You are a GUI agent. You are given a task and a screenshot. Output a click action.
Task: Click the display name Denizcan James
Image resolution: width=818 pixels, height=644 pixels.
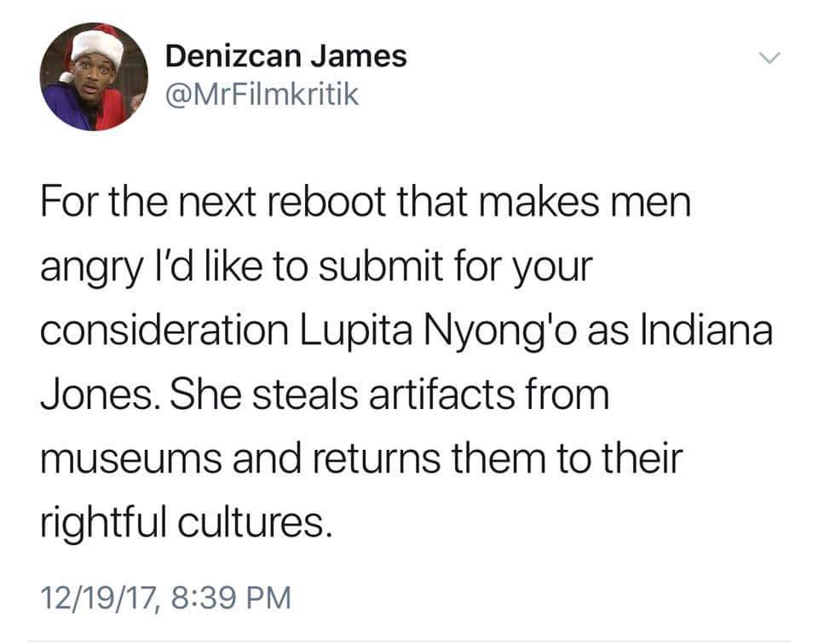pos(286,55)
